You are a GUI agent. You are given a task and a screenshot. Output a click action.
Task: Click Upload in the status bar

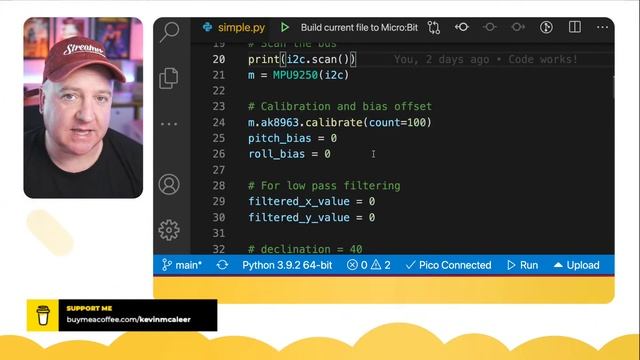tap(576, 265)
